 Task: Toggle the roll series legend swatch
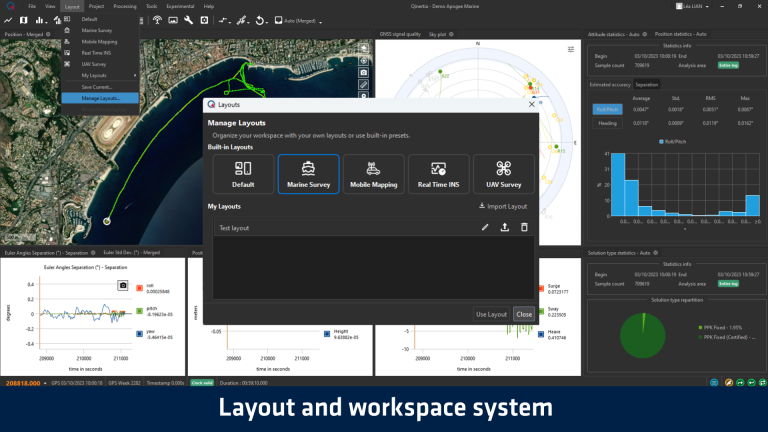click(140, 288)
